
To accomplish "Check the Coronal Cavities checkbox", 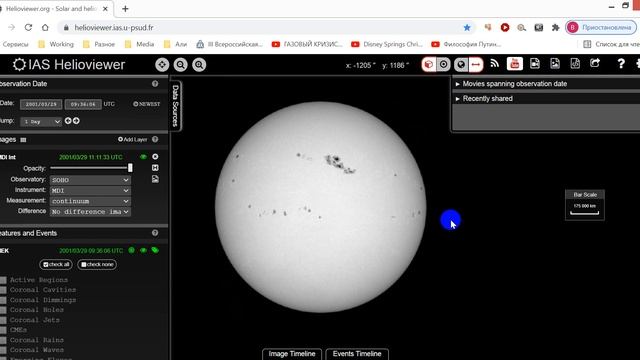I will pyautogui.click(x=3, y=290).
